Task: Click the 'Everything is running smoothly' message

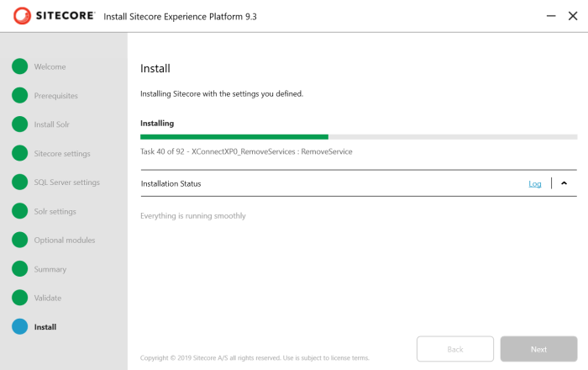Action: [x=193, y=216]
